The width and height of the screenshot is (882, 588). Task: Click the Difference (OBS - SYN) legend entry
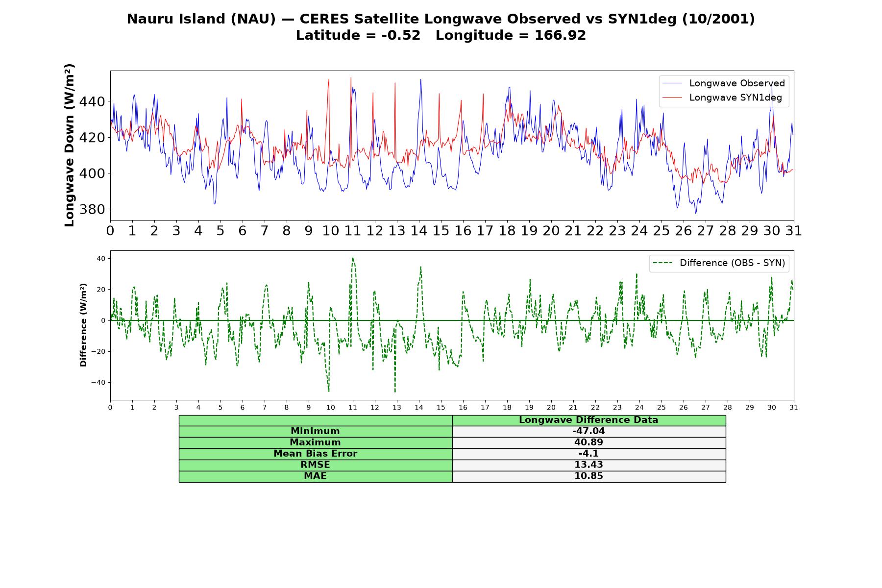tap(719, 263)
